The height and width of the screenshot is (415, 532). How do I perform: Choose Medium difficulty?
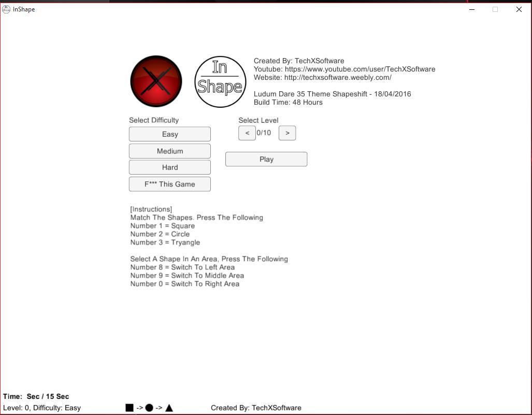pyautogui.click(x=170, y=151)
